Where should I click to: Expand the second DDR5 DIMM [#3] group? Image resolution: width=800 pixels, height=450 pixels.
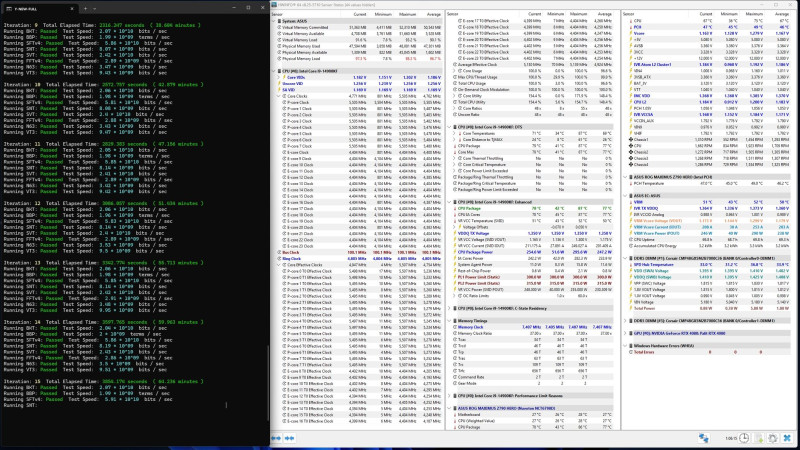pyautogui.click(x=626, y=321)
